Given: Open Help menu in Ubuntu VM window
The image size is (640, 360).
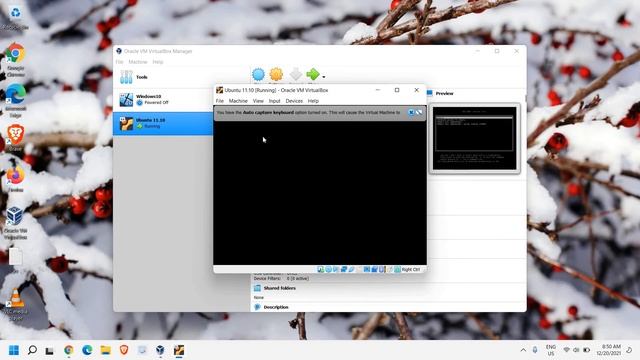Looking at the screenshot, I should pos(313,101).
